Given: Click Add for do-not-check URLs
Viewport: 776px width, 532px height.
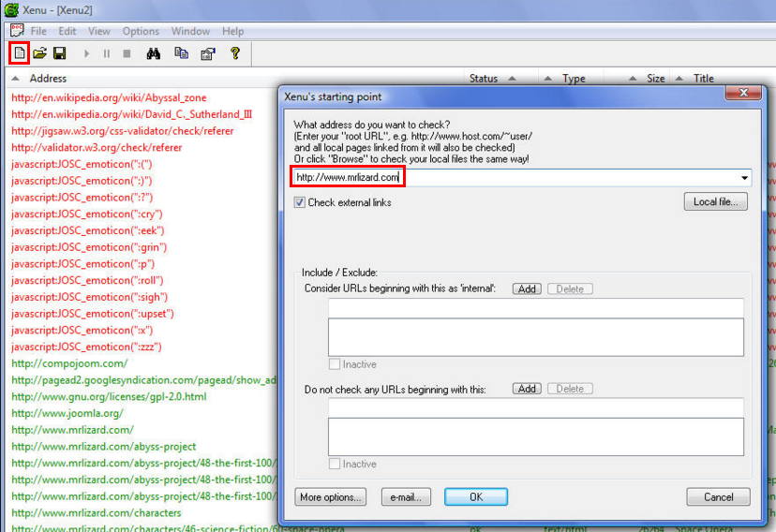Looking at the screenshot, I should tap(527, 389).
